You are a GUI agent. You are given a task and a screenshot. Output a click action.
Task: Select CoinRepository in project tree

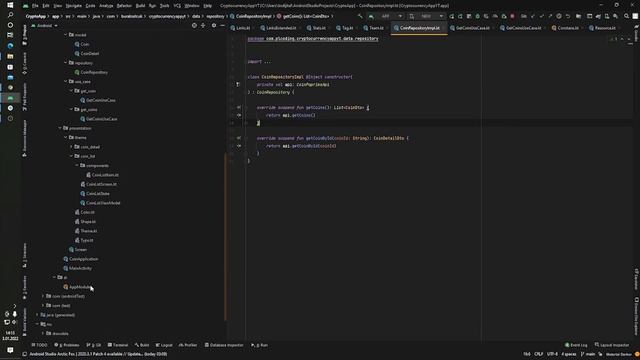pyautogui.click(x=91, y=72)
